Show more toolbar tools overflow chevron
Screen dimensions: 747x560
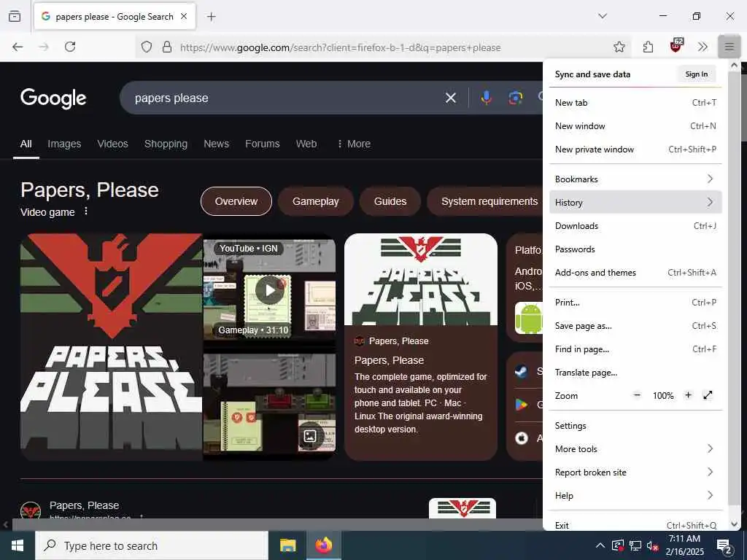pyautogui.click(x=703, y=47)
